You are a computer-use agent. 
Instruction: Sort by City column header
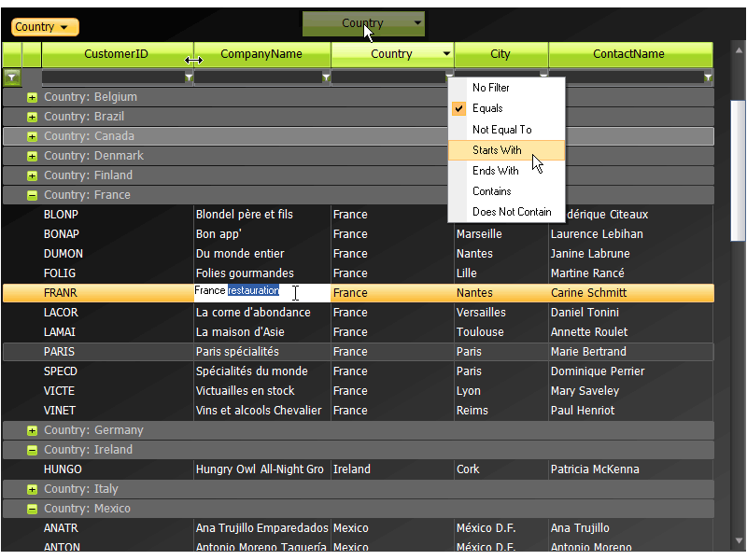tap(500, 54)
